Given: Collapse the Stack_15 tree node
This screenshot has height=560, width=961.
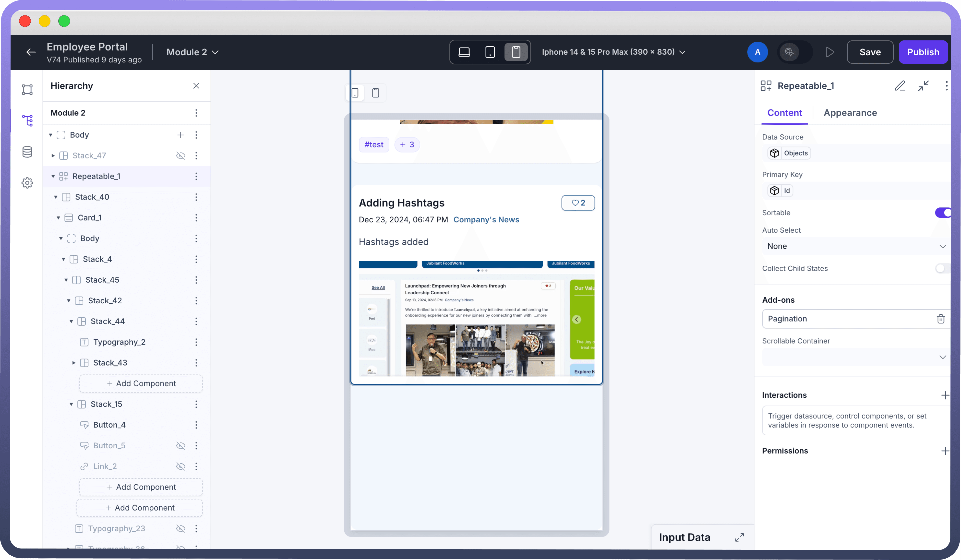Looking at the screenshot, I should 71,404.
